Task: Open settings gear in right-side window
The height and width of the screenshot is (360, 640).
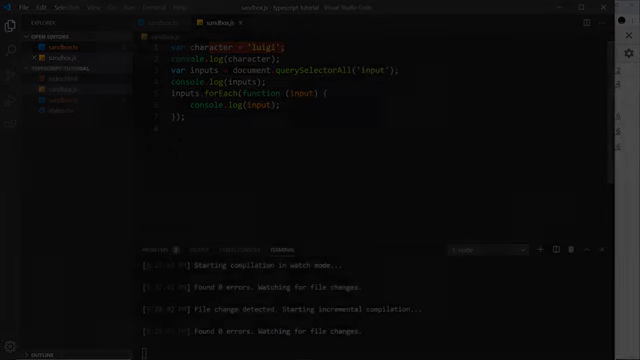Action: [x=629, y=53]
